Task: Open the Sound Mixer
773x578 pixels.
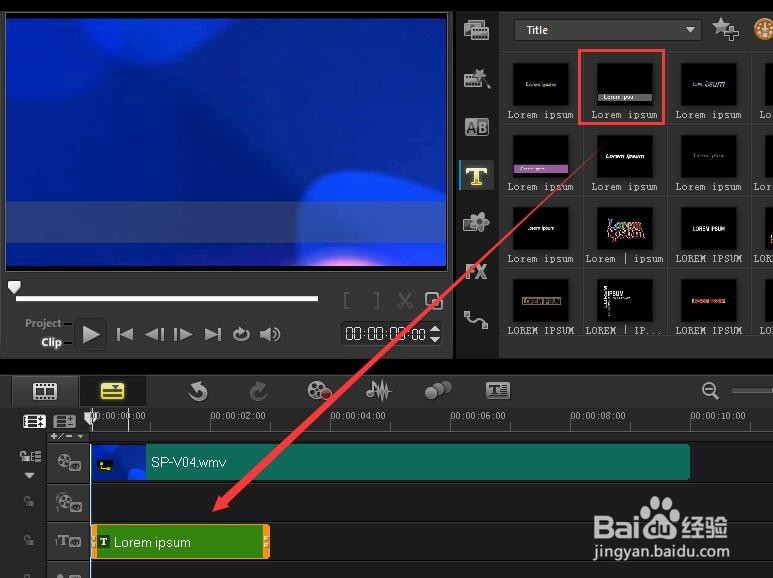Action: pos(378,391)
